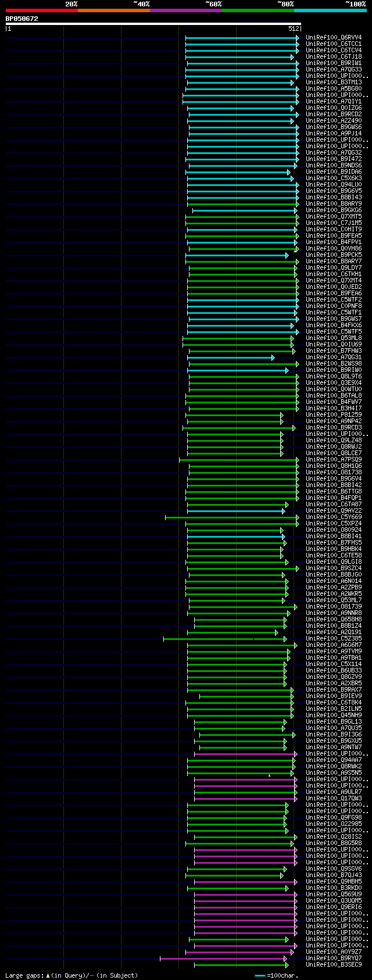Image resolution: width=372 pixels, height=980 pixels.
Task: Click the UniRef100_B9GKG6 label
Action: 334,210
